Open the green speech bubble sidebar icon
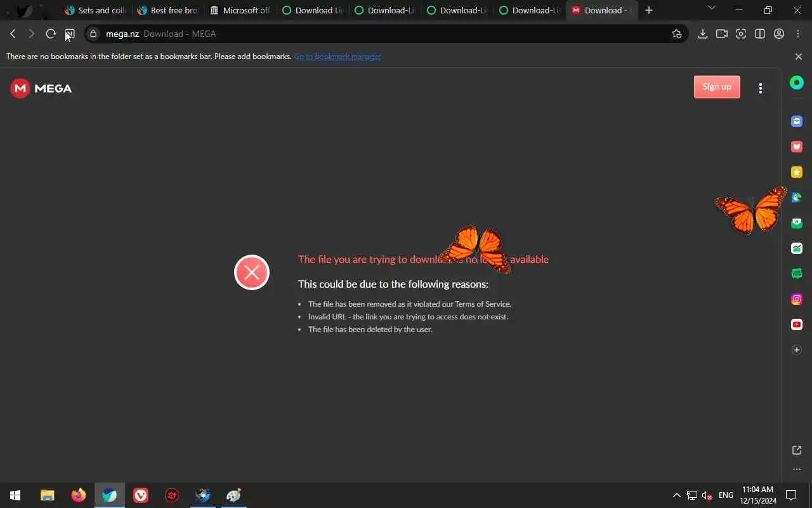 (x=797, y=274)
